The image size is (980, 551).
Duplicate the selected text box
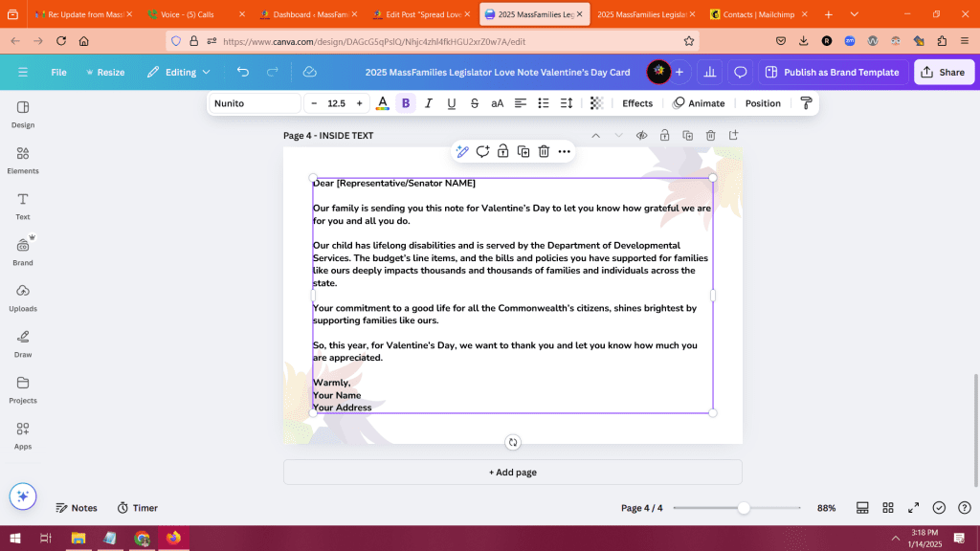click(523, 152)
